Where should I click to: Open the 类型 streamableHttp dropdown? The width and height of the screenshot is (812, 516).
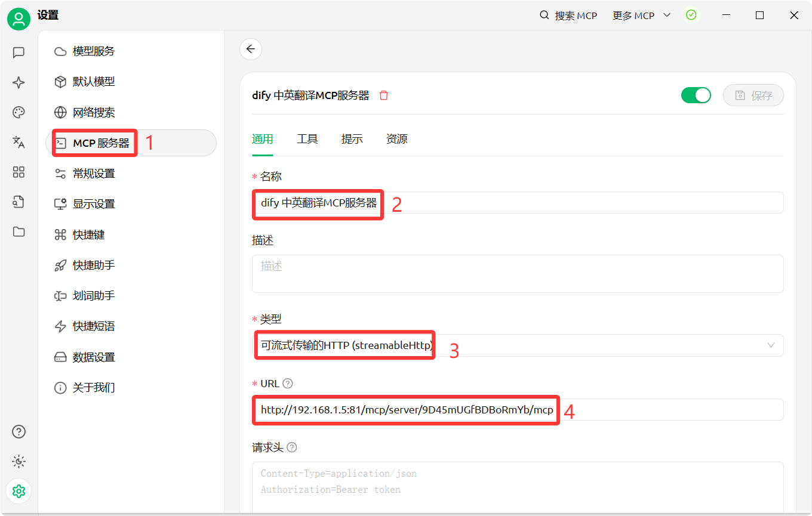(518, 345)
